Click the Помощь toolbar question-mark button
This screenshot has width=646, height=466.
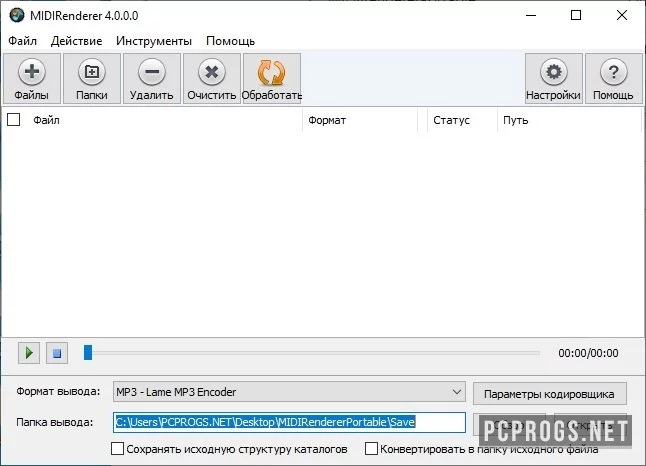613,79
